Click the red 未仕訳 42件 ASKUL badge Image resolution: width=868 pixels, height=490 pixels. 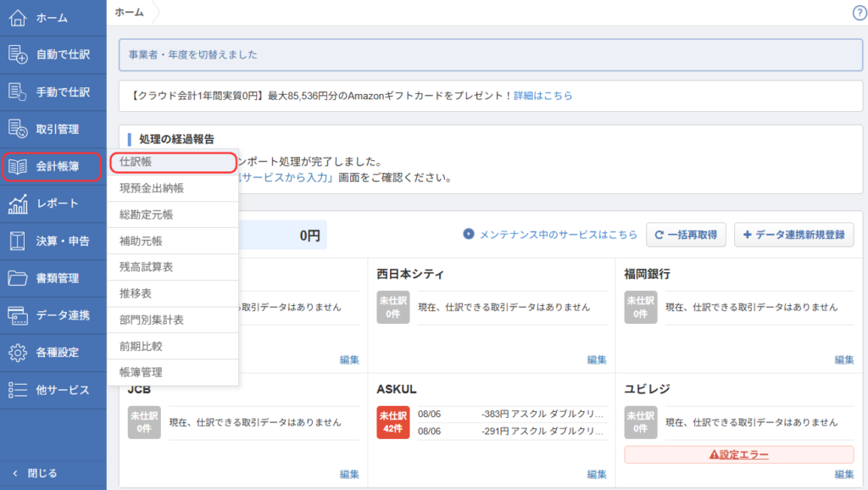pos(392,421)
